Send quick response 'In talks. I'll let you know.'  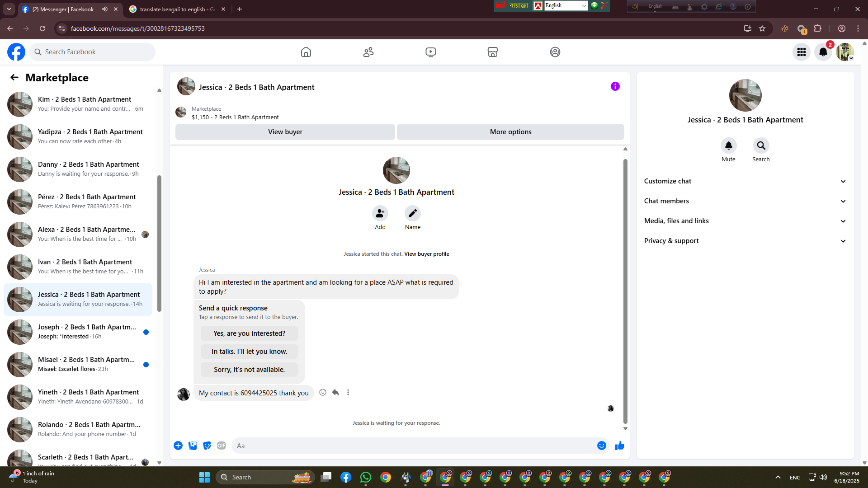[x=250, y=352]
